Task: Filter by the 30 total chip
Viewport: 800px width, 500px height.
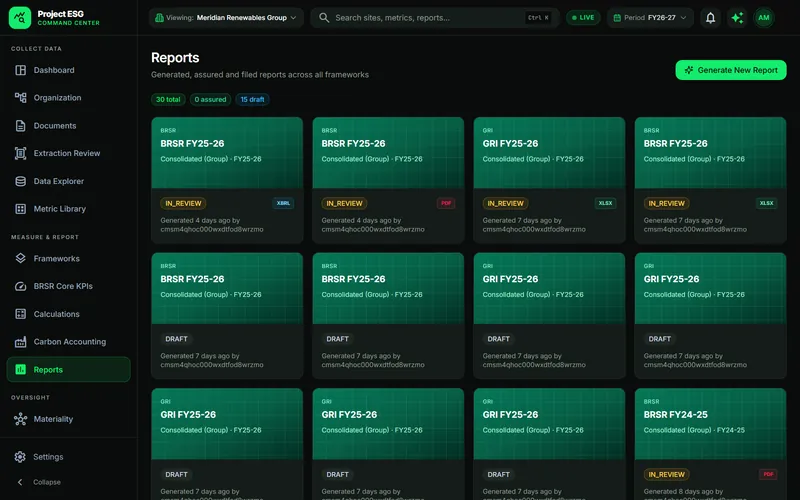Action: (168, 99)
